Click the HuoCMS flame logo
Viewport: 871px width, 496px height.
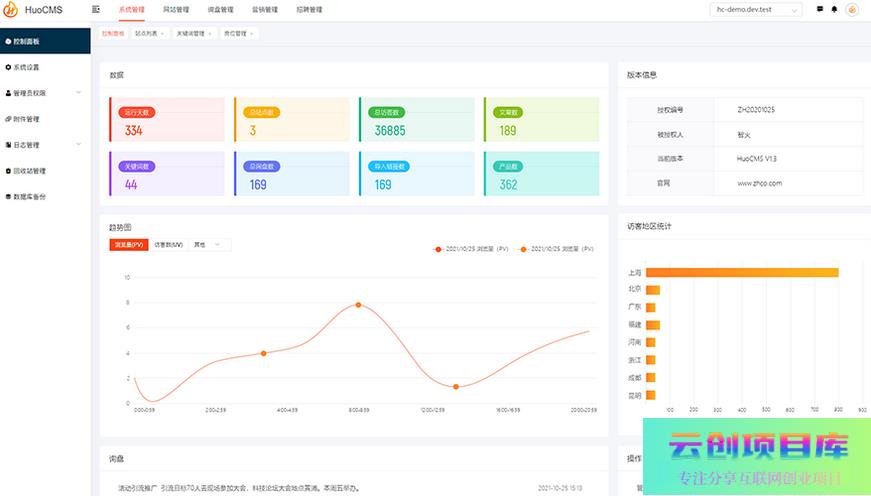(x=12, y=10)
